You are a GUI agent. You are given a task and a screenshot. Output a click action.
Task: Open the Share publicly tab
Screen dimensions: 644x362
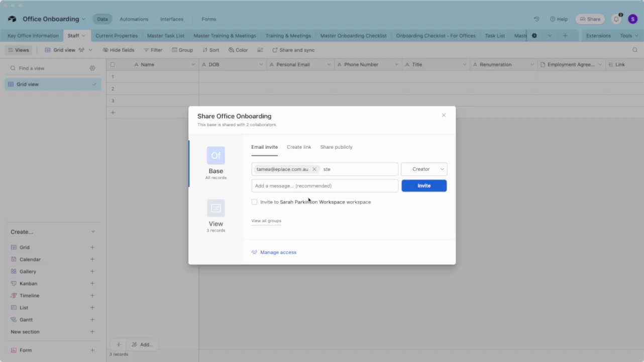[336, 147]
